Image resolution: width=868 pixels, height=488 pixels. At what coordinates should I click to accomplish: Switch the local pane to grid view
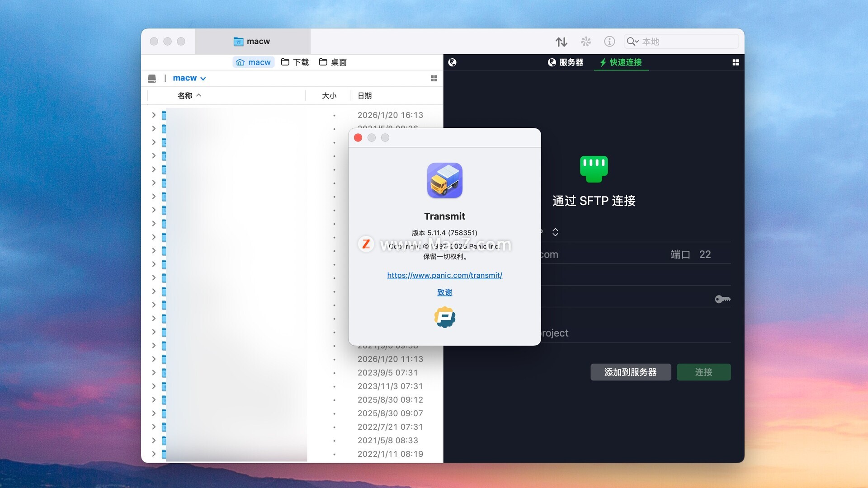click(434, 78)
